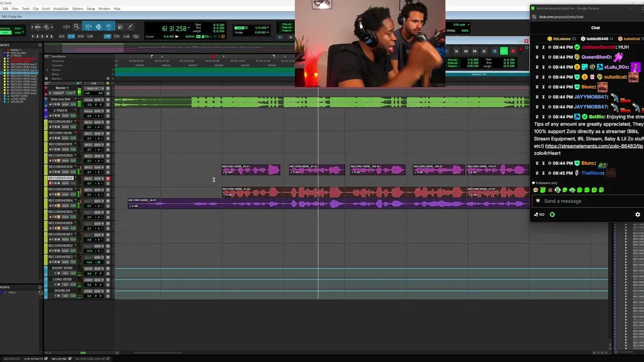
Task: Toggle record enable on RECORDHER12 track
Action: pyautogui.click(x=50, y=183)
